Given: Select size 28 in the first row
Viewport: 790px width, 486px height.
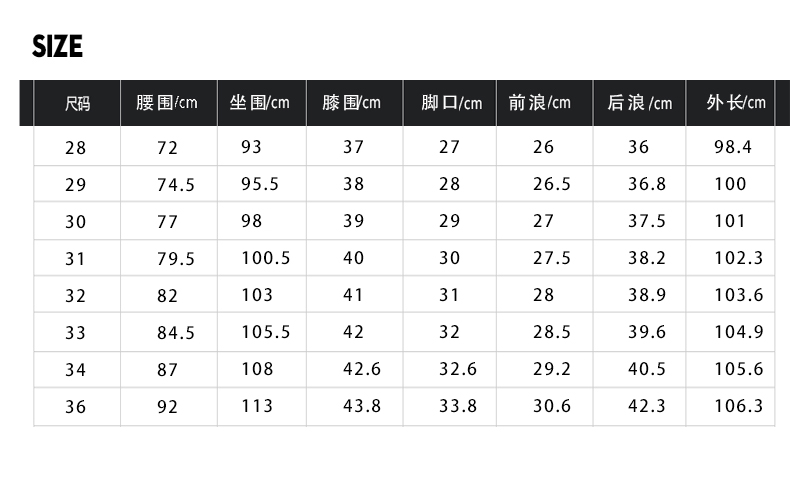Looking at the screenshot, I should pyautogui.click(x=76, y=148).
